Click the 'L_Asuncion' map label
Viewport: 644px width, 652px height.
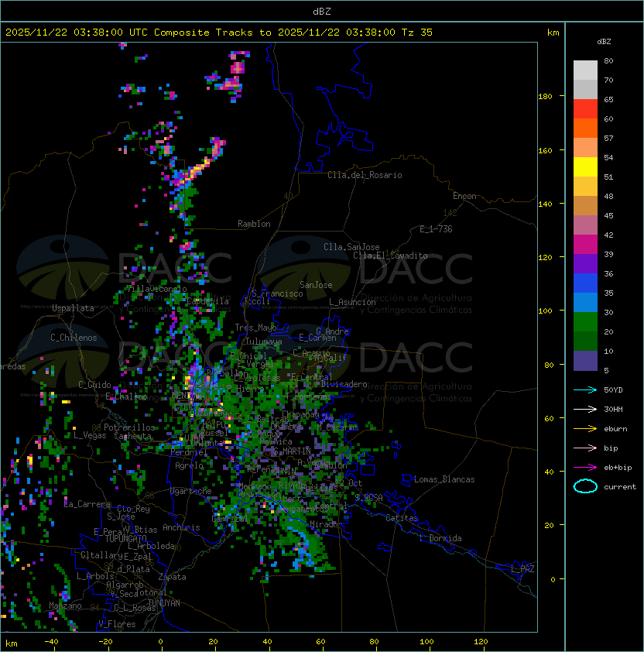pos(352,302)
